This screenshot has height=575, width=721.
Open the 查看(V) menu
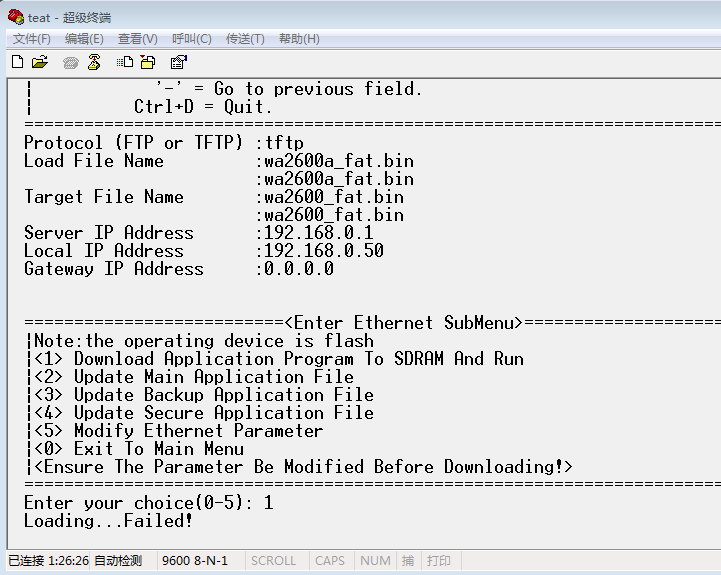[137, 39]
